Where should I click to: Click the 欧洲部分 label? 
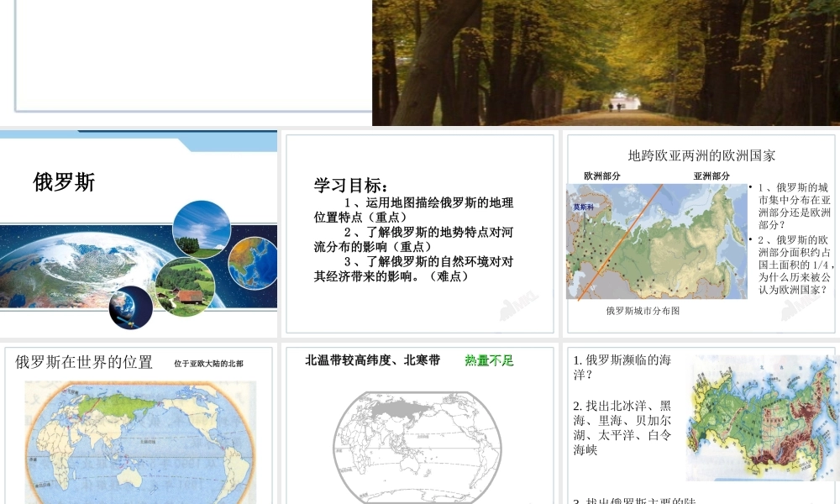[x=602, y=176]
